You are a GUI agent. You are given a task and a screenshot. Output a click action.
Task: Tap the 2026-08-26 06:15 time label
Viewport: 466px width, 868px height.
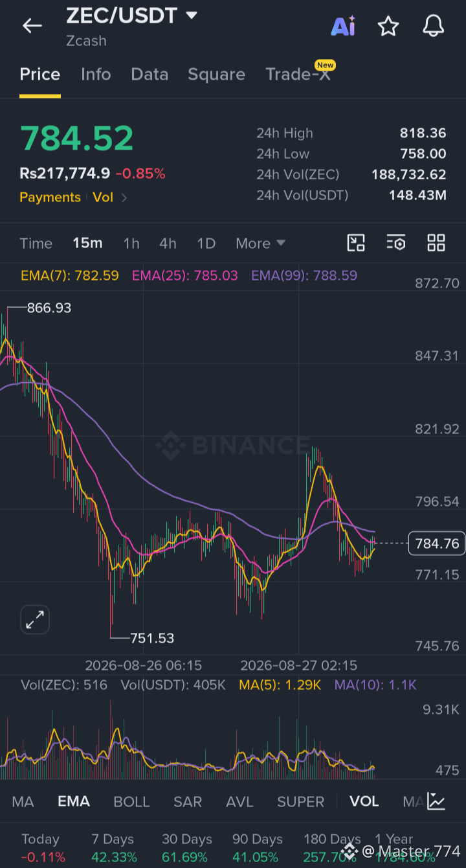pyautogui.click(x=144, y=665)
